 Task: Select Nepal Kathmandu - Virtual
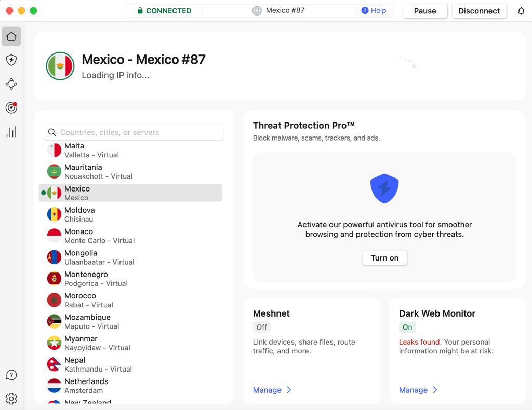pyautogui.click(x=130, y=364)
